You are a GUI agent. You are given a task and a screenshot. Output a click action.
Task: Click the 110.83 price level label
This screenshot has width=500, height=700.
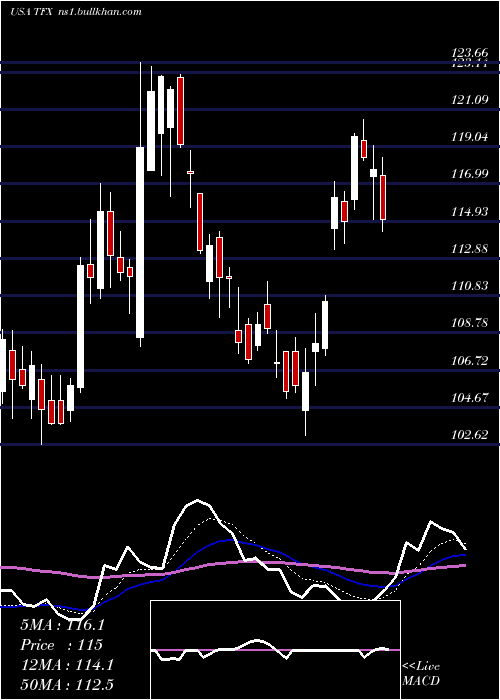pos(470,286)
